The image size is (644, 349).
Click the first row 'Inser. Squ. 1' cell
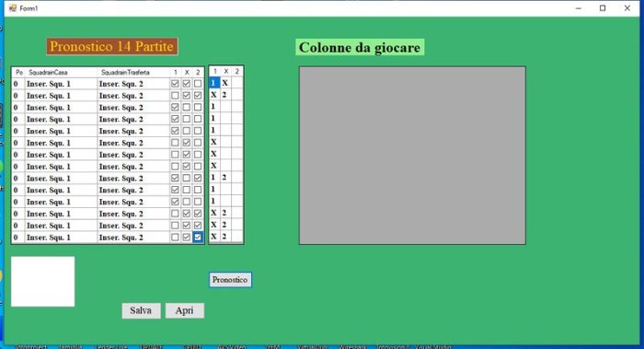pos(62,84)
